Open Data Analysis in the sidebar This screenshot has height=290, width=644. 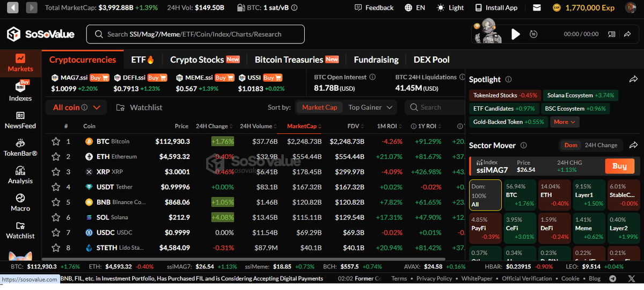20,175
